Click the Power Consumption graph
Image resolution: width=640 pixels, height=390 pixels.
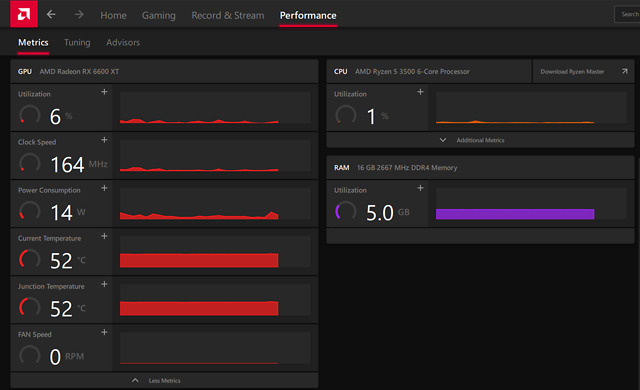point(215,204)
